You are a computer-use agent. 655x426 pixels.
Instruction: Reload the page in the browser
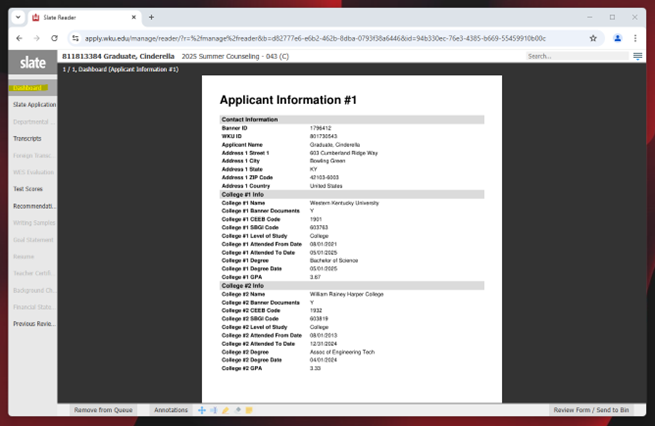click(54, 38)
